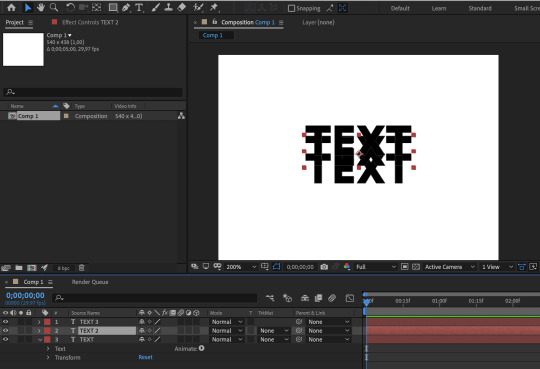Click Reset link for Transform
The width and height of the screenshot is (540, 369).
(x=145, y=357)
